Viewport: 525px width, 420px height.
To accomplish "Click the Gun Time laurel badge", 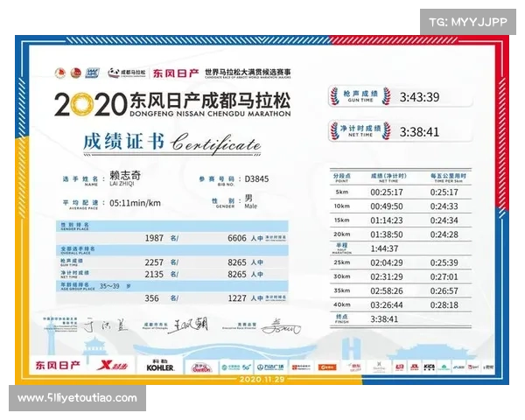I will click(360, 96).
